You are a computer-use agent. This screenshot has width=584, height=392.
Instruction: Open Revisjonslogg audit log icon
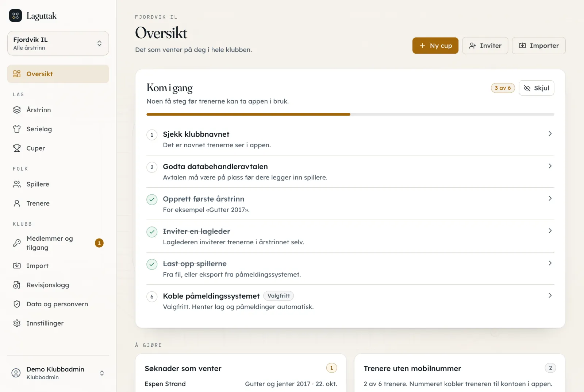[x=17, y=285]
